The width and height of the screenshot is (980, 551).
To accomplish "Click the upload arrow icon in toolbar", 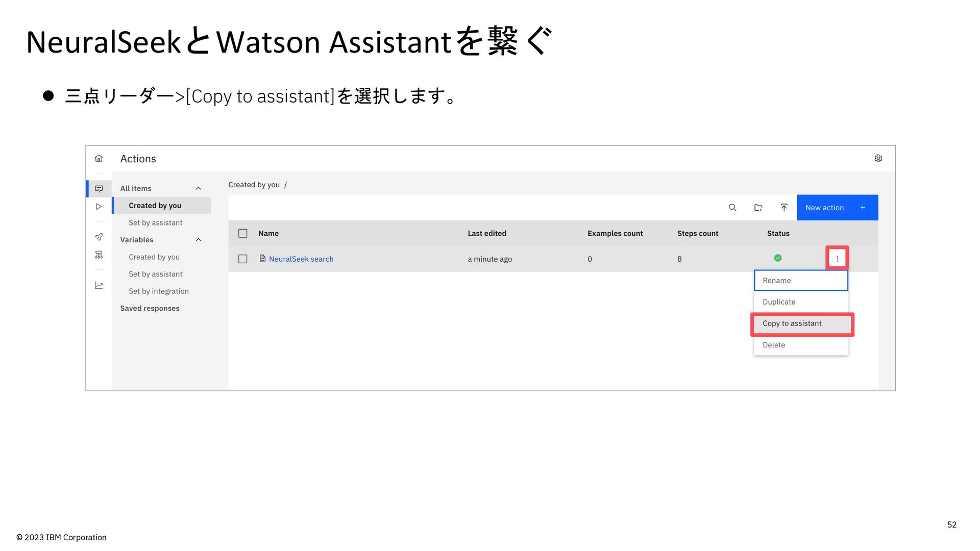I will click(x=784, y=208).
